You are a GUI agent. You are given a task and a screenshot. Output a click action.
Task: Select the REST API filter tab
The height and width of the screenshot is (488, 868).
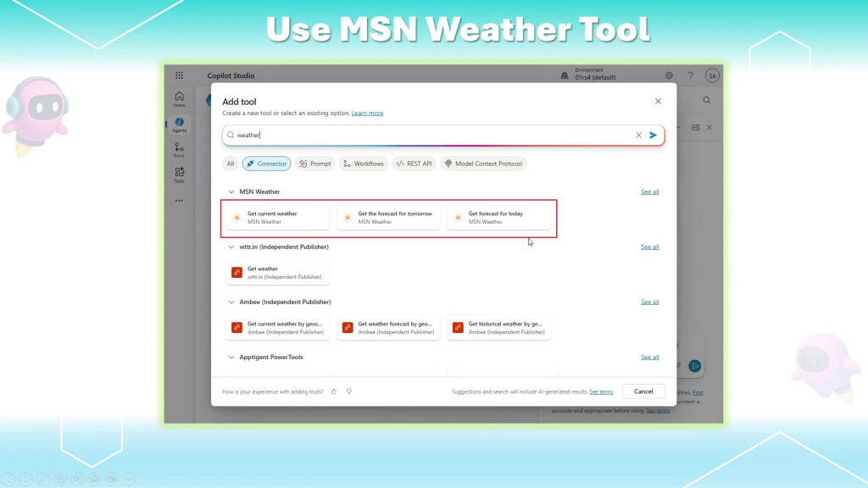(414, 164)
